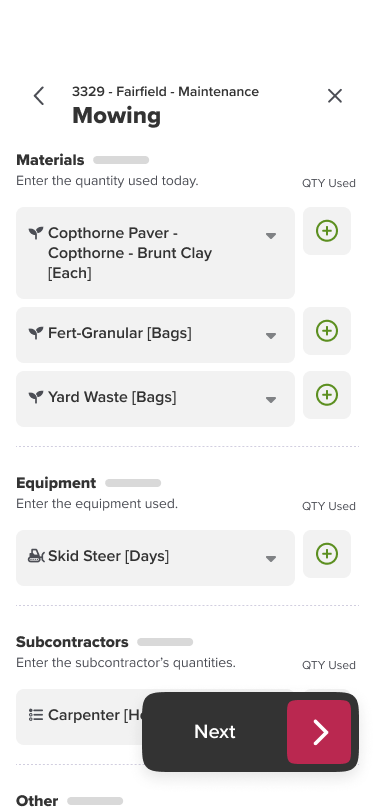Image resolution: width=381 pixels, height=812 pixels.
Task: Click the plant icon beside Fert-Granular
Action: tap(35, 333)
